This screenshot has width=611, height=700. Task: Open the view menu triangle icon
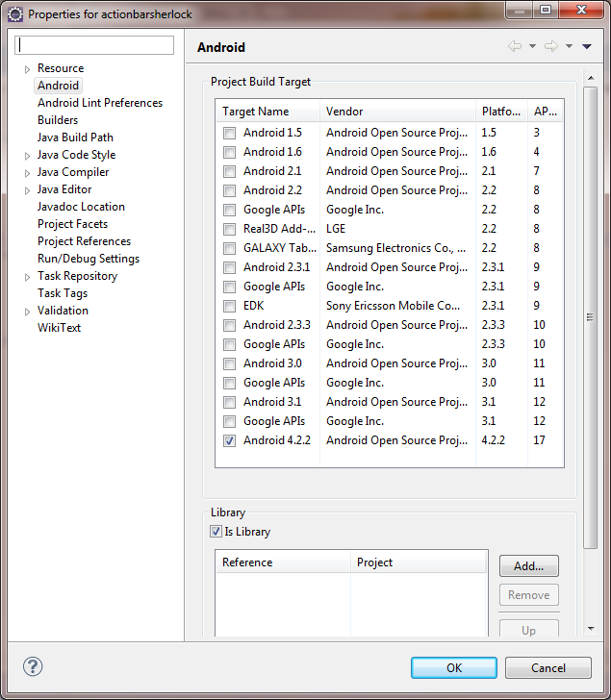(x=586, y=46)
